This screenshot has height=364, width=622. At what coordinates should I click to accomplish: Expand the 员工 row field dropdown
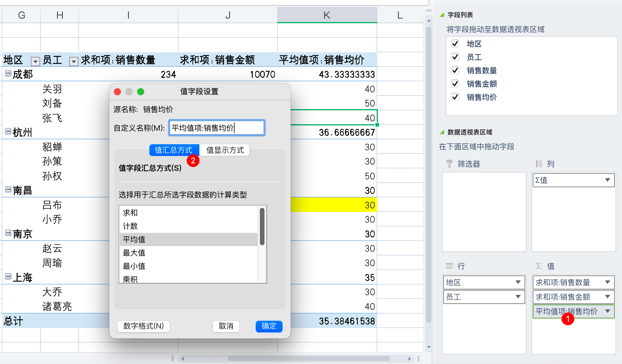click(x=518, y=297)
